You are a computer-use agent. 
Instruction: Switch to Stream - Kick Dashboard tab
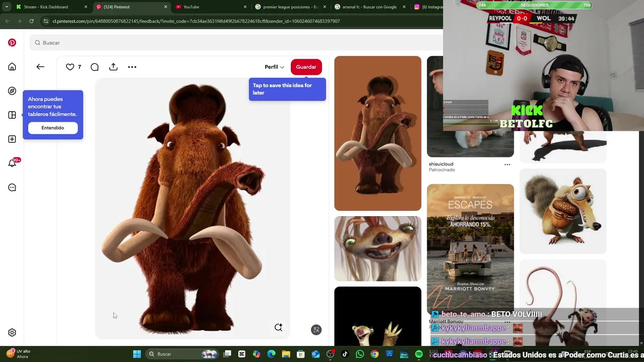(50, 7)
